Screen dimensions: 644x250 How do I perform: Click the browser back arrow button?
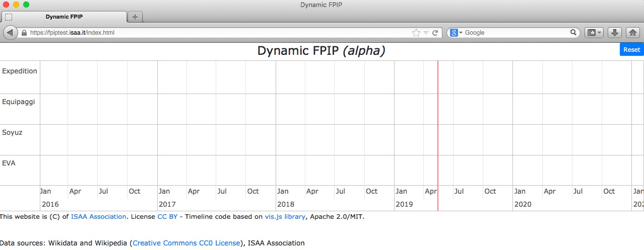point(10,33)
